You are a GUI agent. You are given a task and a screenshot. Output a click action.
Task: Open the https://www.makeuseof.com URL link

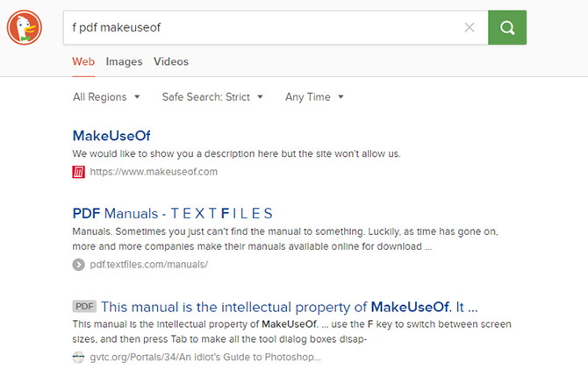[x=154, y=172]
